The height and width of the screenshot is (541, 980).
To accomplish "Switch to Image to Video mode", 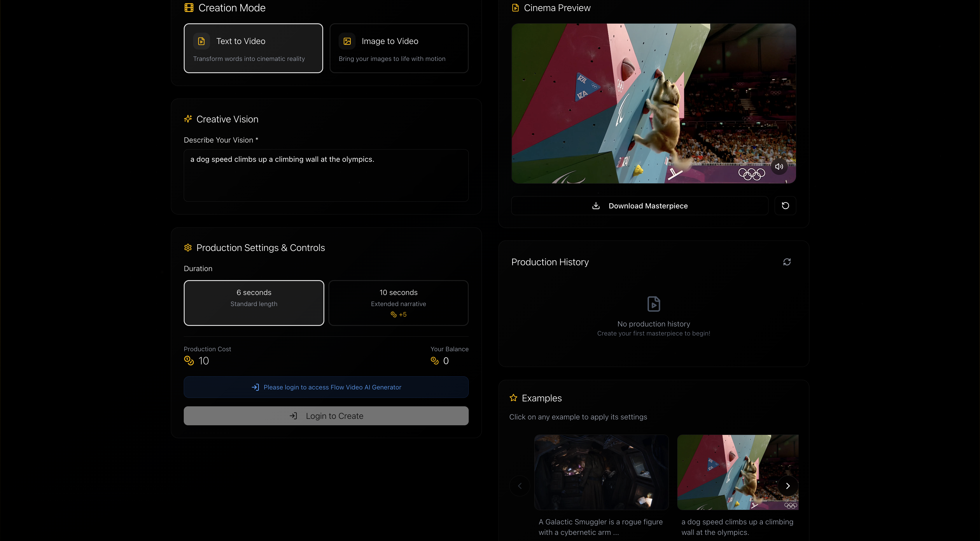I will 399,48.
